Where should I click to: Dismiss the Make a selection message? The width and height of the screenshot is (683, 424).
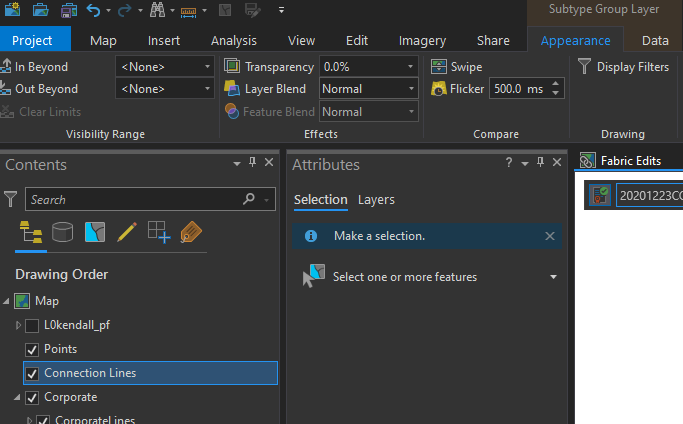coord(549,236)
